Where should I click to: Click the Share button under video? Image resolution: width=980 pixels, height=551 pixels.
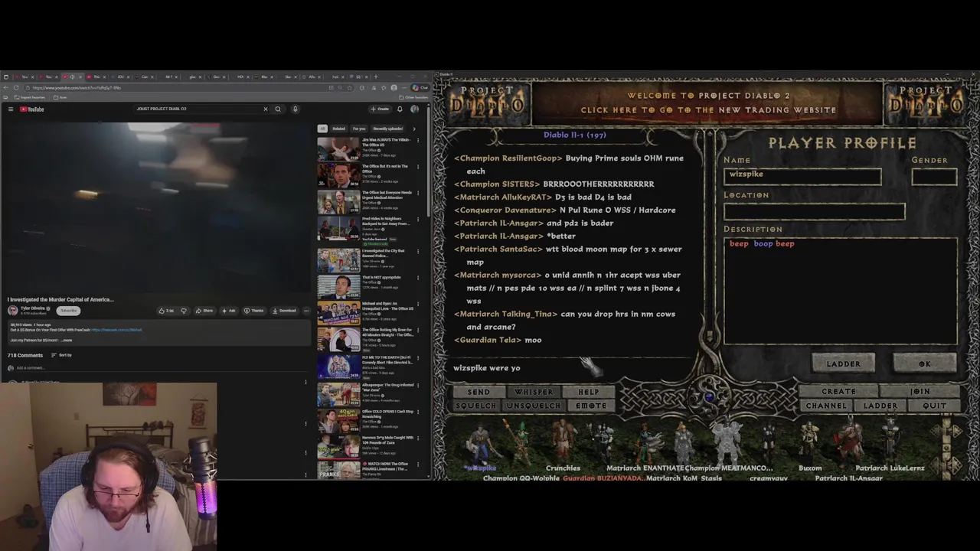click(204, 311)
